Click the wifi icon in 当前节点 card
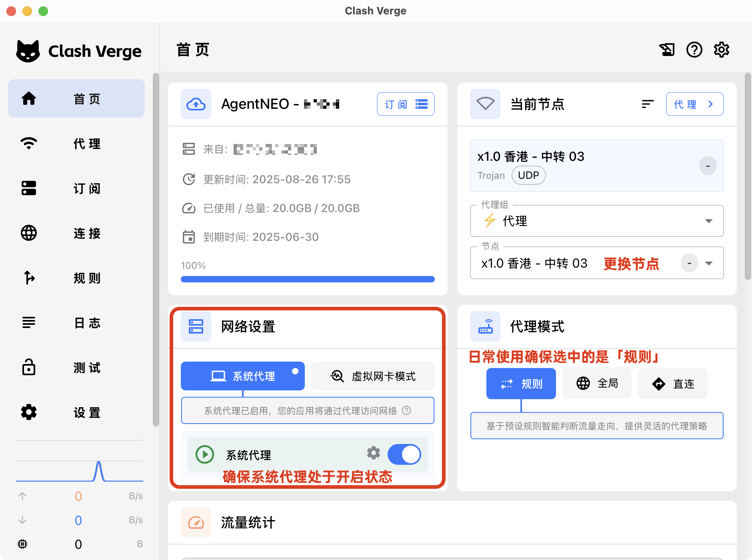This screenshot has height=560, width=752. (485, 104)
